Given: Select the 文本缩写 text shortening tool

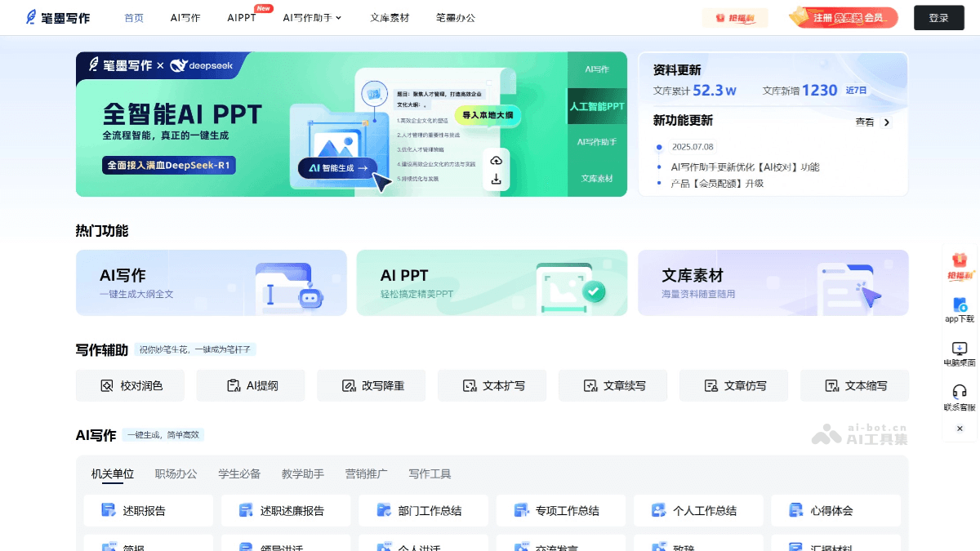Looking at the screenshot, I should (854, 385).
